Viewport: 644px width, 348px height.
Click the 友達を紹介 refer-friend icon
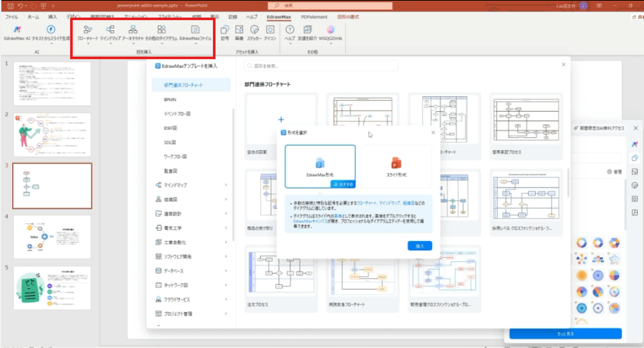click(307, 30)
